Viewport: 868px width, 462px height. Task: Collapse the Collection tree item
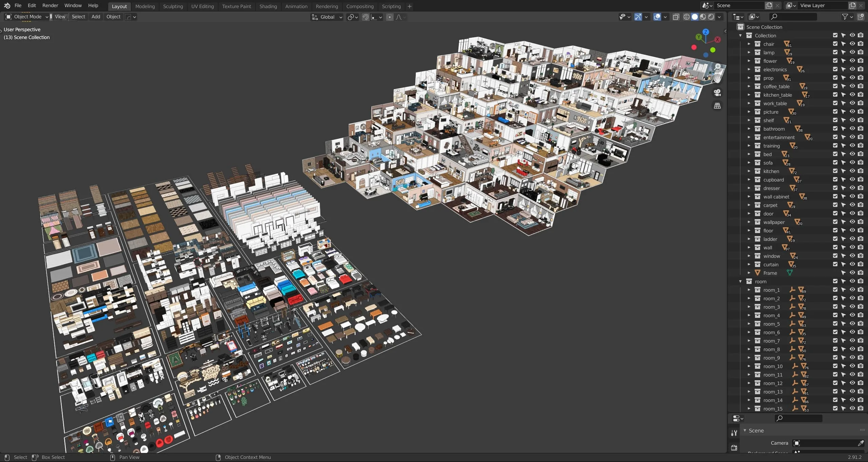[x=740, y=35]
